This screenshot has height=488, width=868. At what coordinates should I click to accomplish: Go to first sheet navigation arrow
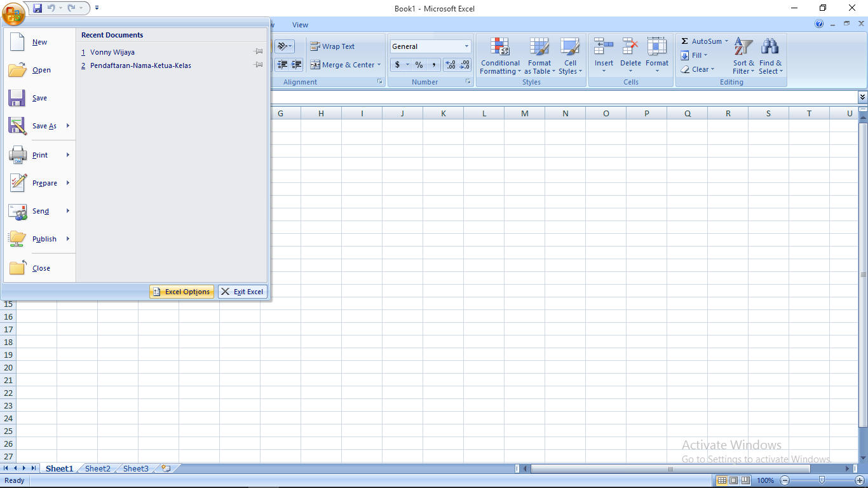pos(6,468)
